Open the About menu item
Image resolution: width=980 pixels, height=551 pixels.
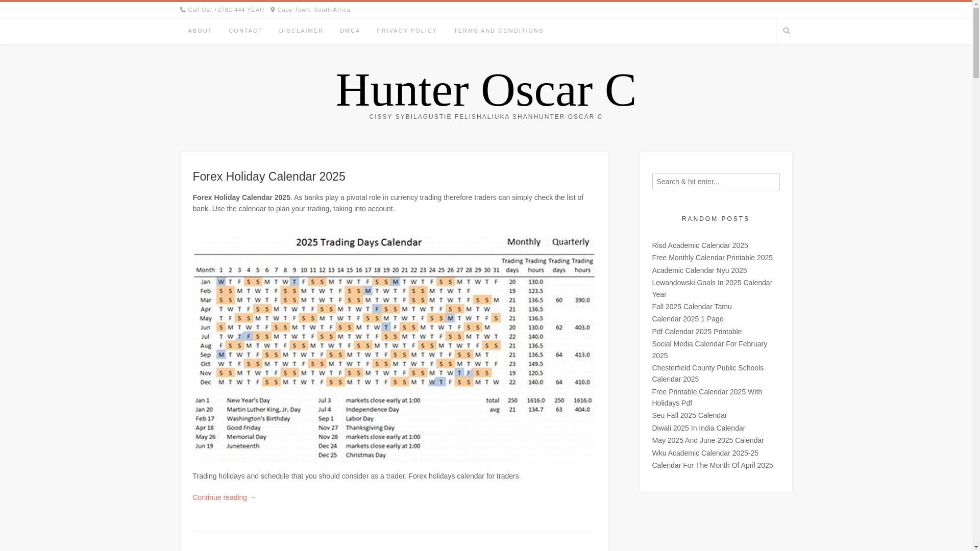click(x=200, y=31)
